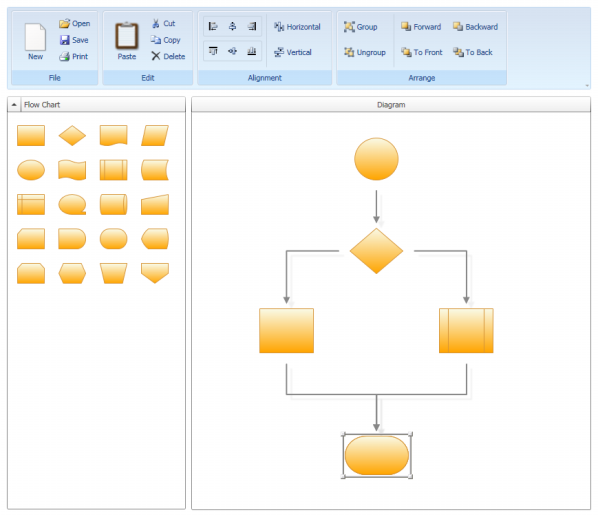The width and height of the screenshot is (598, 517).
Task: Click the Diagram panel header
Action: pyautogui.click(x=391, y=104)
